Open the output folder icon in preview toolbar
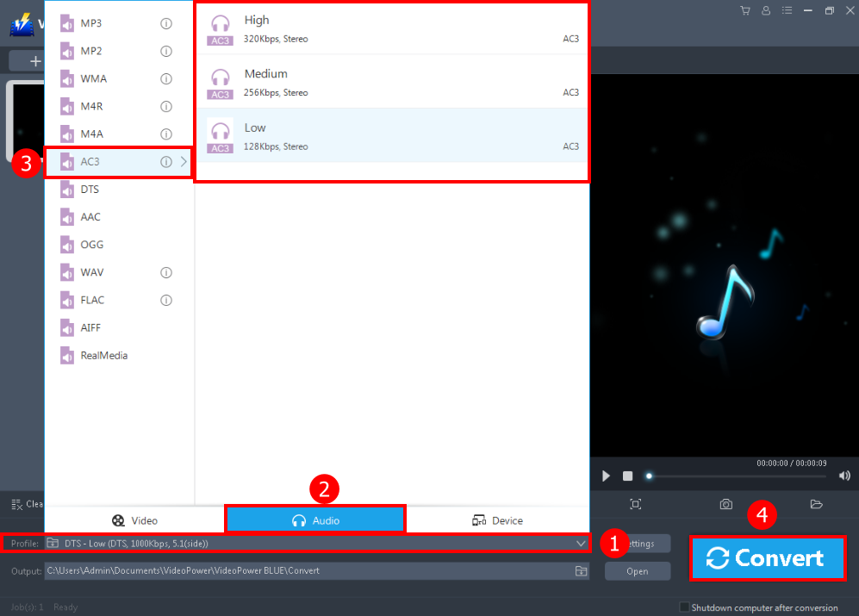This screenshot has width=859, height=616. pos(816,504)
